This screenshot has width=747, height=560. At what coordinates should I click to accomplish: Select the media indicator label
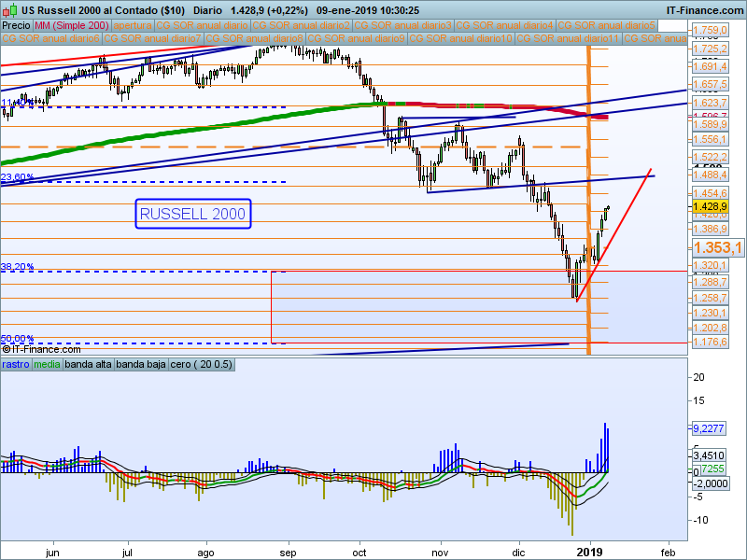[48, 365]
